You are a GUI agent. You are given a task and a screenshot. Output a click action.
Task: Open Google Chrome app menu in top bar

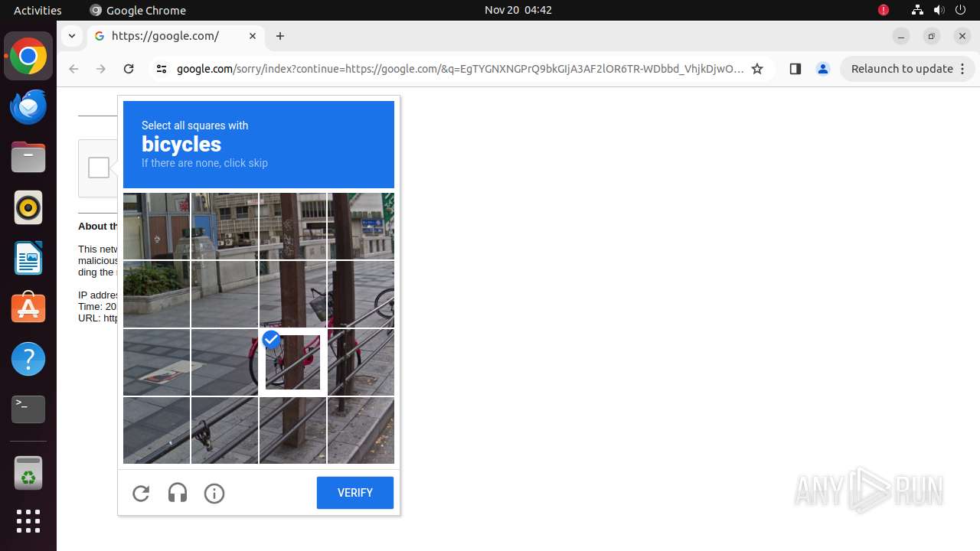138,10
